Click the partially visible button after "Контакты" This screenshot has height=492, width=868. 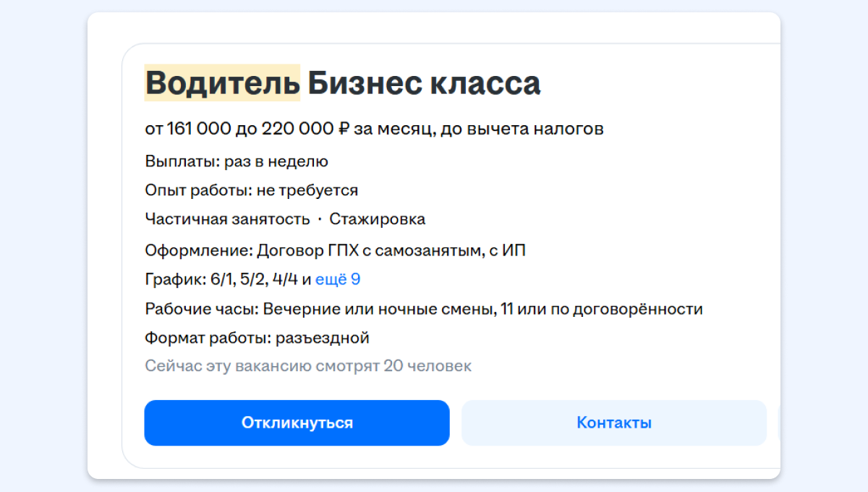tap(779, 423)
